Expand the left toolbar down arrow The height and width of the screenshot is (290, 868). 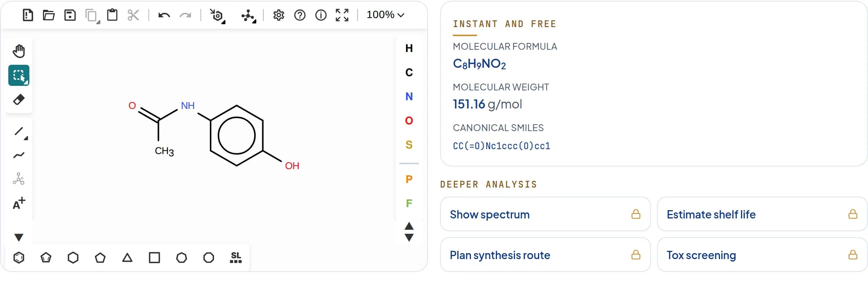[19, 237]
